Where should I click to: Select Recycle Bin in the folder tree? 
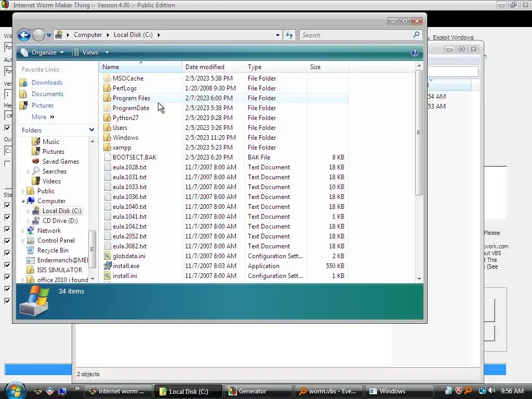(x=52, y=250)
